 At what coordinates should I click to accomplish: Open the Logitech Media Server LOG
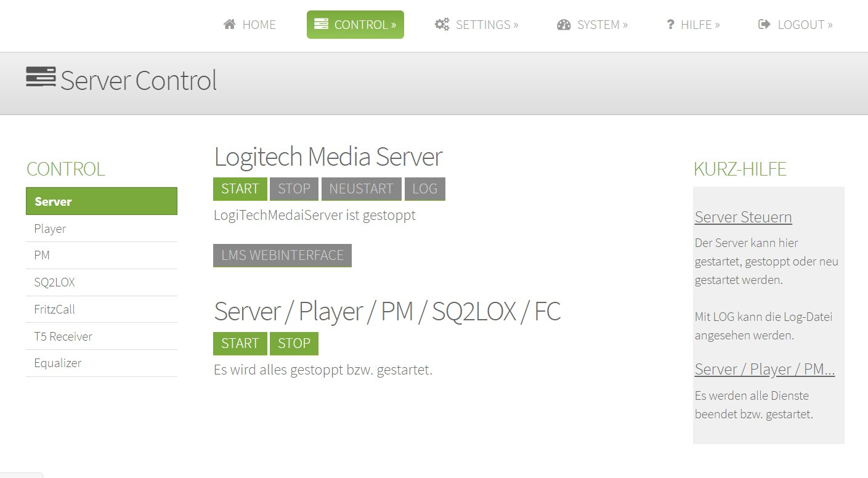pos(424,189)
